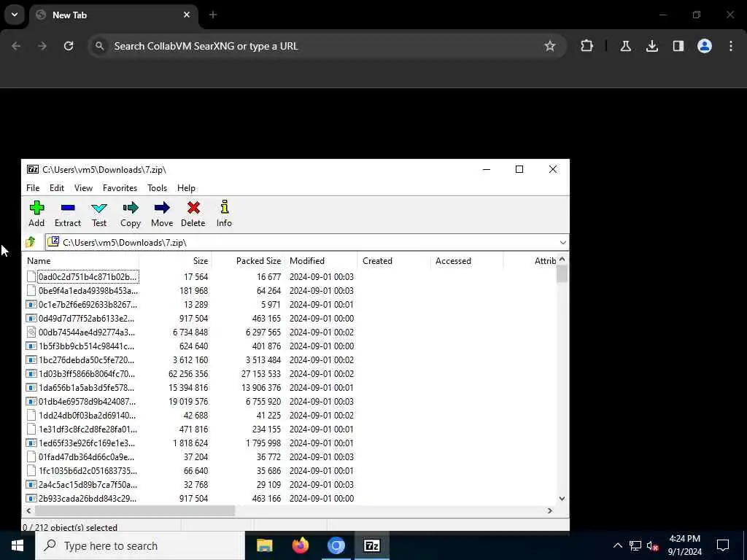Click packed size value 6 297 565
The height and width of the screenshot is (560, 747).
click(263, 332)
